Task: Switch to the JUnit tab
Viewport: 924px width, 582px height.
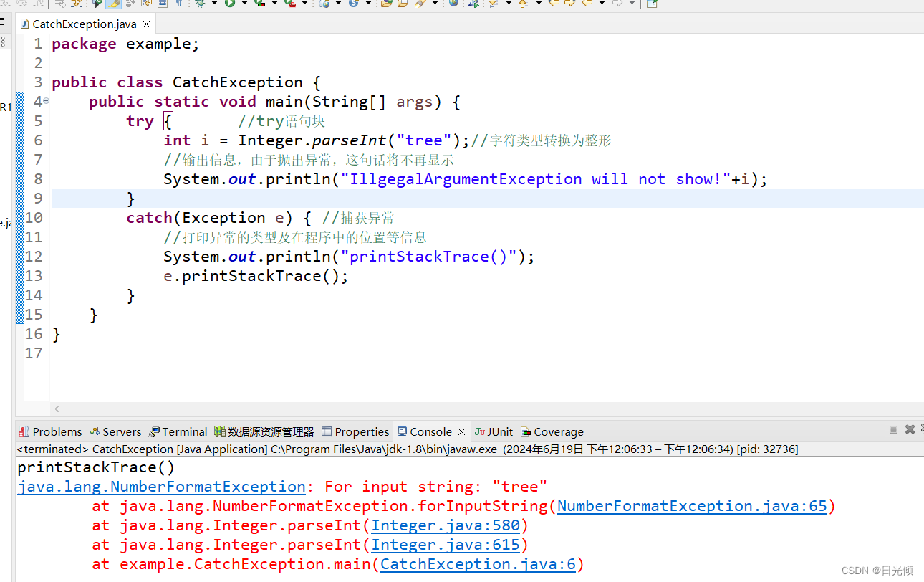Action: 494,431
